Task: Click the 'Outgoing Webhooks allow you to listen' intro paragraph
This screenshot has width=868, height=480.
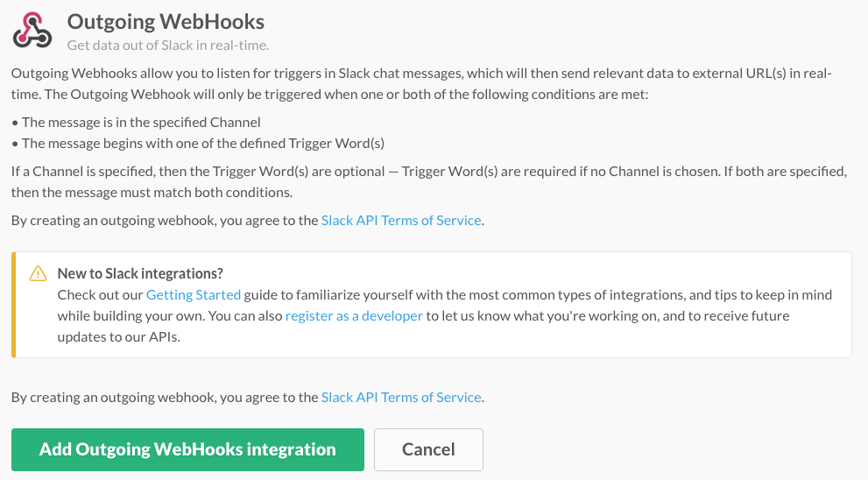Action: (x=421, y=83)
